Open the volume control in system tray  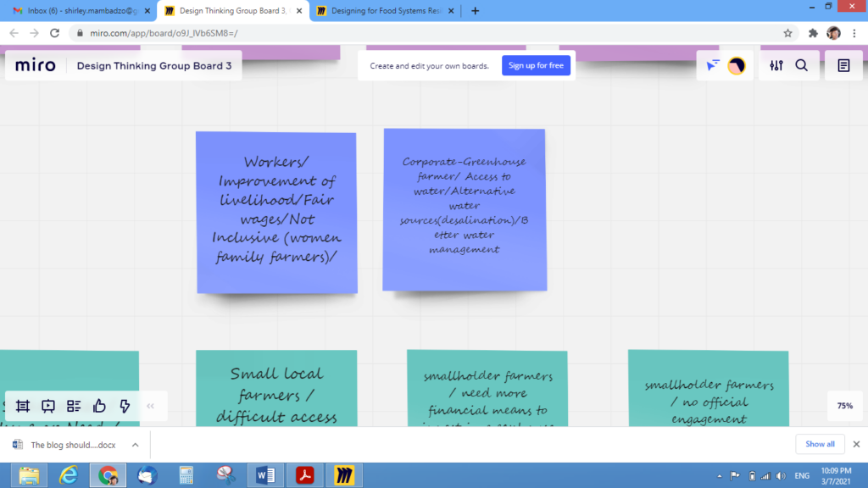click(781, 476)
